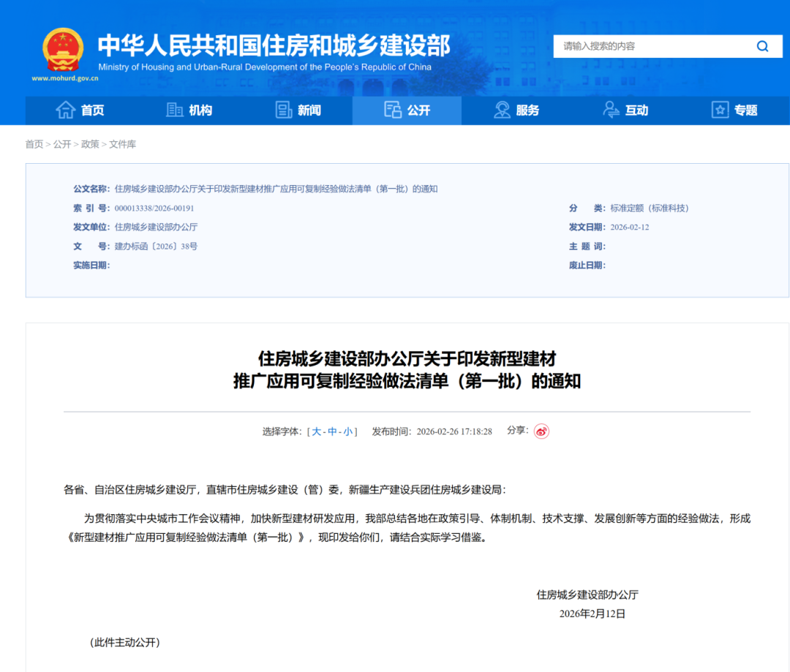Click the www.mohurd.gov.cn site address text
The width and height of the screenshot is (790, 672).
[x=65, y=78]
